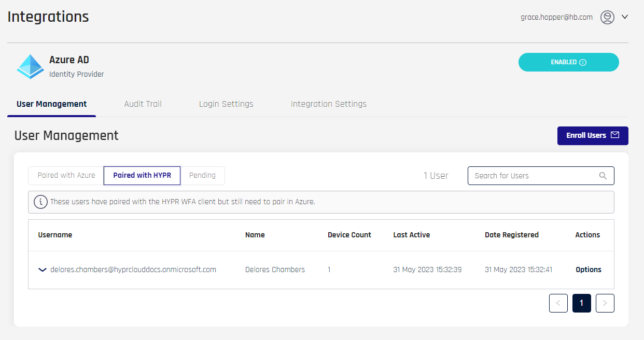Open the Integration Settings tab
The height and width of the screenshot is (340, 644).
pos(329,104)
